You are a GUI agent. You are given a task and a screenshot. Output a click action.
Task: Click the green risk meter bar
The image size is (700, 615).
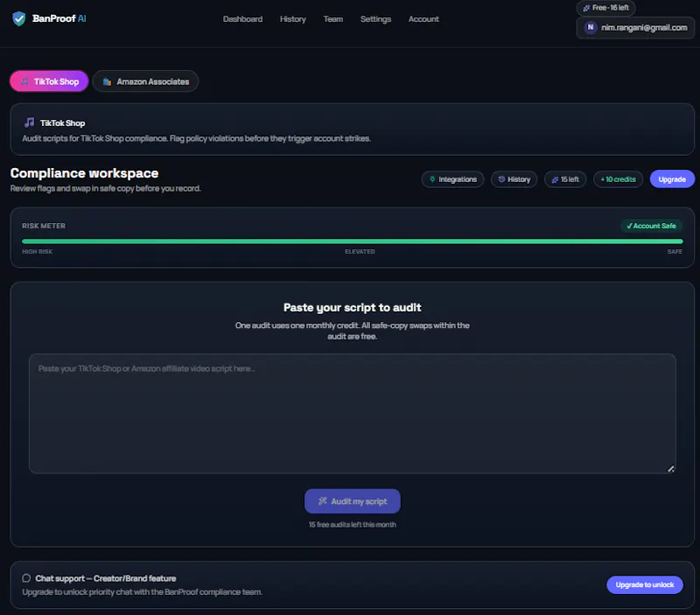coord(353,241)
